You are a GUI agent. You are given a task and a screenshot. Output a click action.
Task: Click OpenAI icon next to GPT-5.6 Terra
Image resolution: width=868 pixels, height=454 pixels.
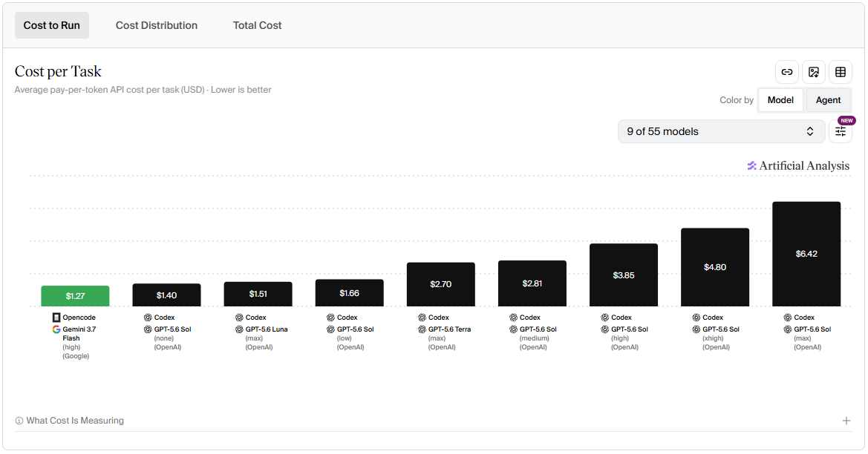point(422,329)
